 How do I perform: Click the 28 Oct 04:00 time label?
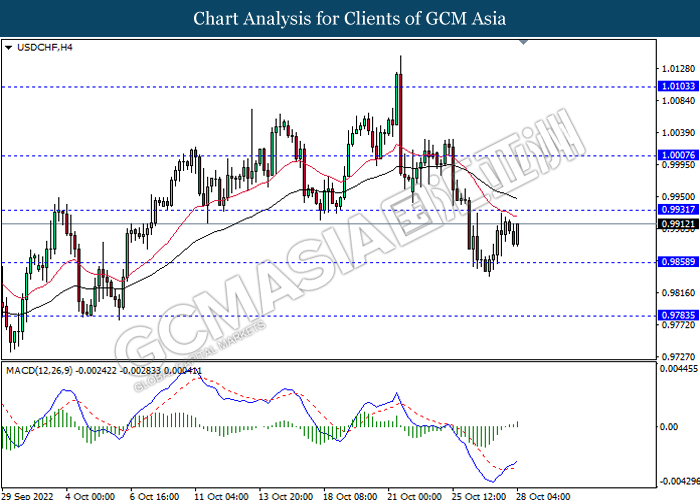click(x=543, y=496)
